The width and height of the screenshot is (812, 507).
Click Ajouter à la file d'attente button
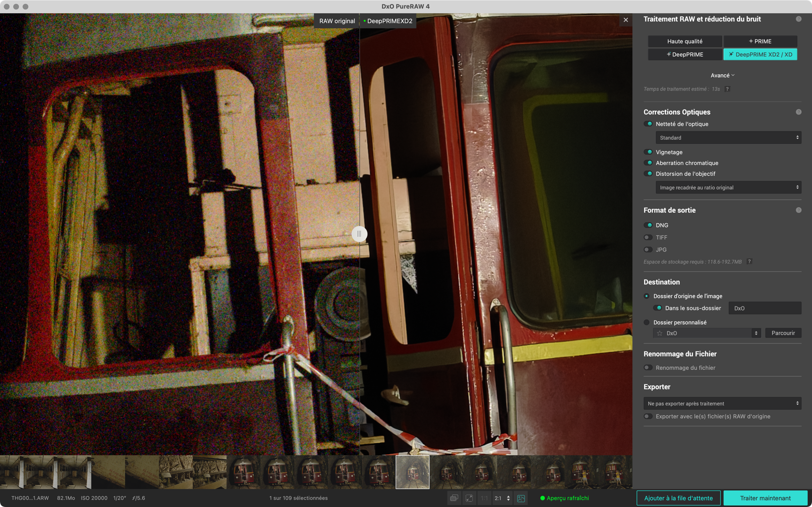tap(678, 498)
